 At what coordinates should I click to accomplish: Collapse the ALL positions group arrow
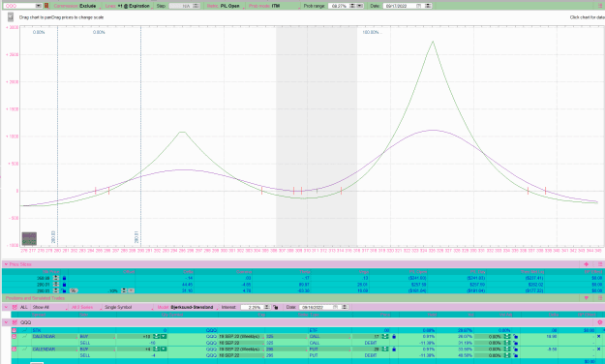(6, 307)
